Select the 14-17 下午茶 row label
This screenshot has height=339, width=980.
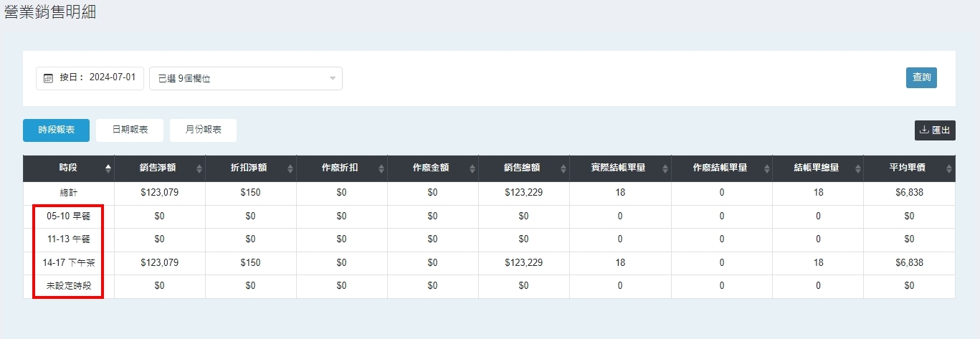[69, 263]
